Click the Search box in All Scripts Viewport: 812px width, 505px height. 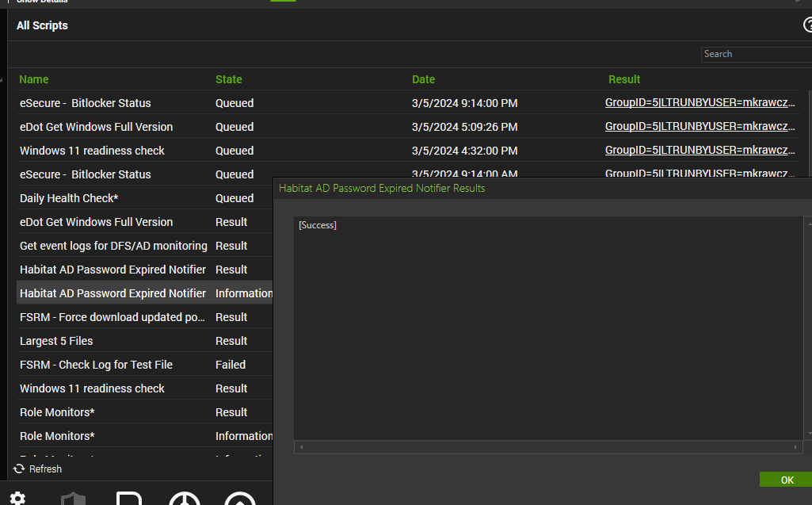(x=757, y=54)
